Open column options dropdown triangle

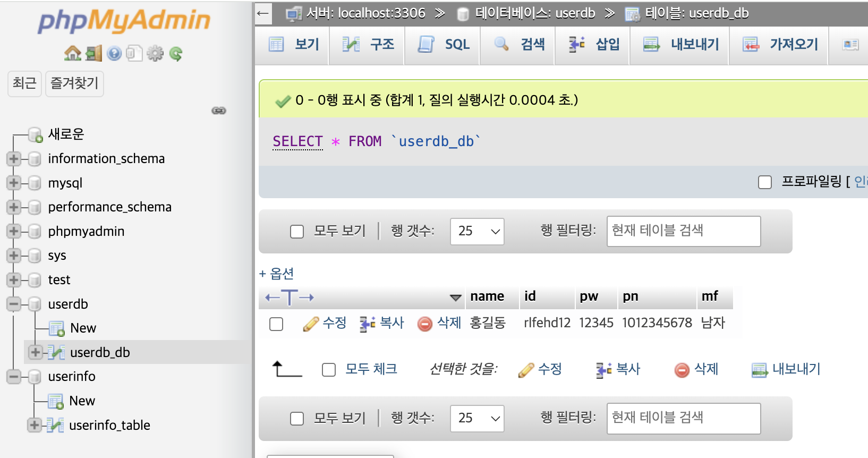(x=456, y=298)
